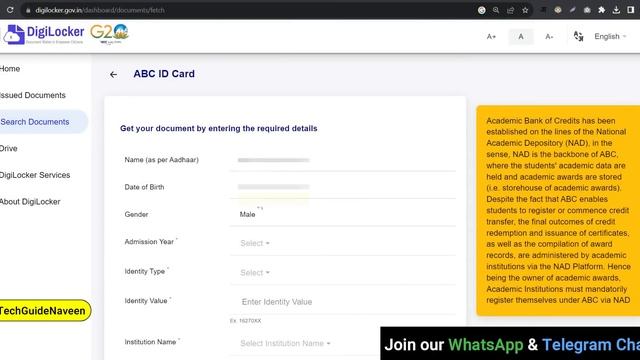Bookmark this page with the star icon
640x360 pixels.
pos(525,10)
